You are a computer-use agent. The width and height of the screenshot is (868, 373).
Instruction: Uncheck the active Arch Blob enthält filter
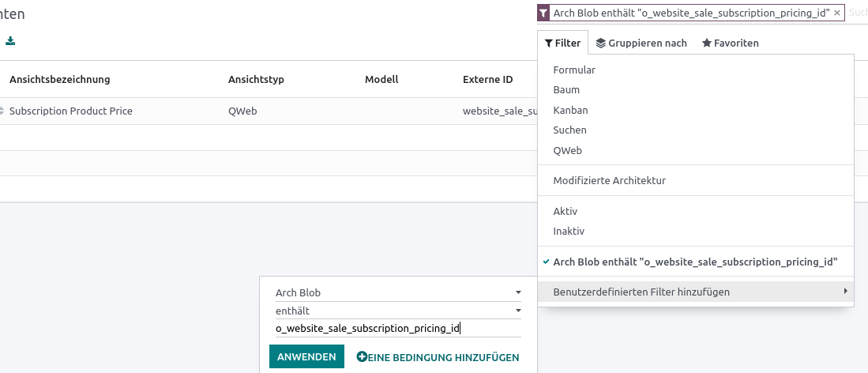pyautogui.click(x=695, y=262)
